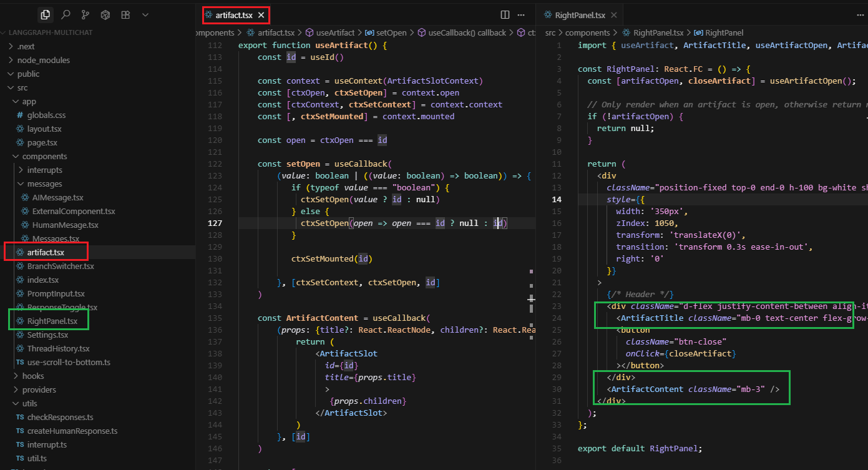Screen dimensions: 868x470
Task: Select the artifact.tsx editor tab
Action: pyautogui.click(x=234, y=15)
